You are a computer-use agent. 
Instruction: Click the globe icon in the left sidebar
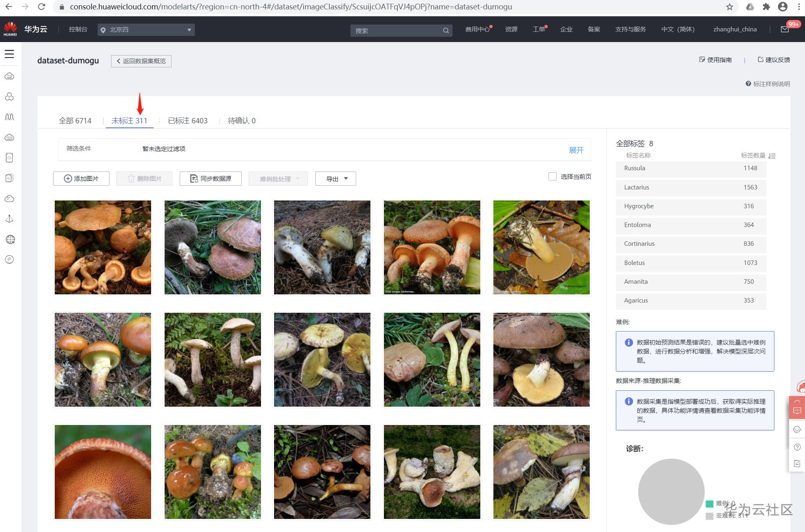pos(9,239)
